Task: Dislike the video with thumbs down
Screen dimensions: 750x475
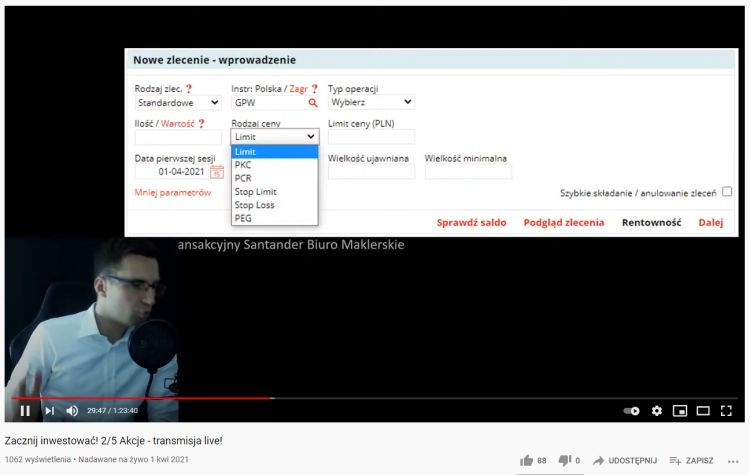Action: point(565,460)
